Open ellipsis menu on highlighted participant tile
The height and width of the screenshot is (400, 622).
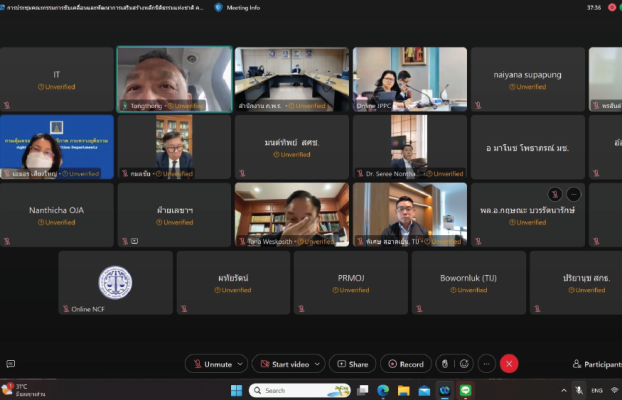point(573,194)
